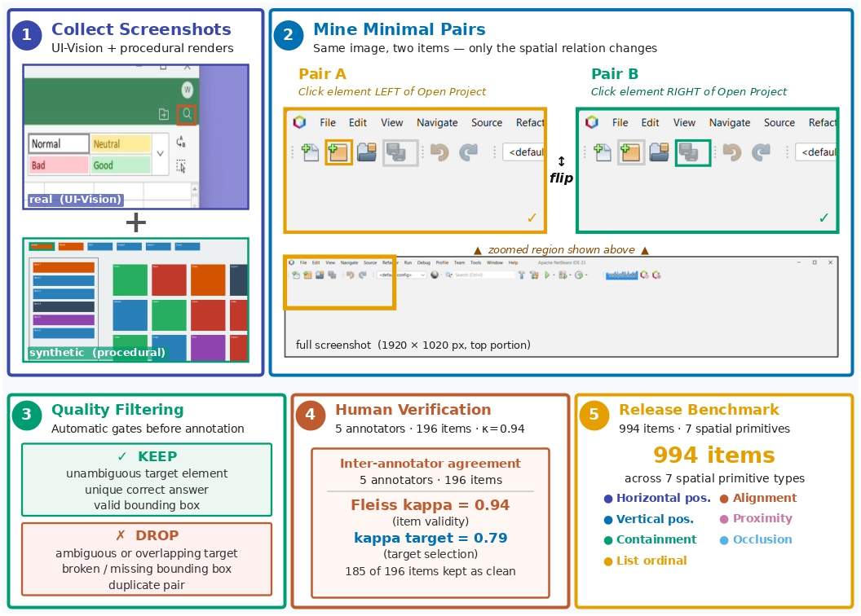Open the File menu in Pair A panel
The image size is (861, 616).
[328, 122]
